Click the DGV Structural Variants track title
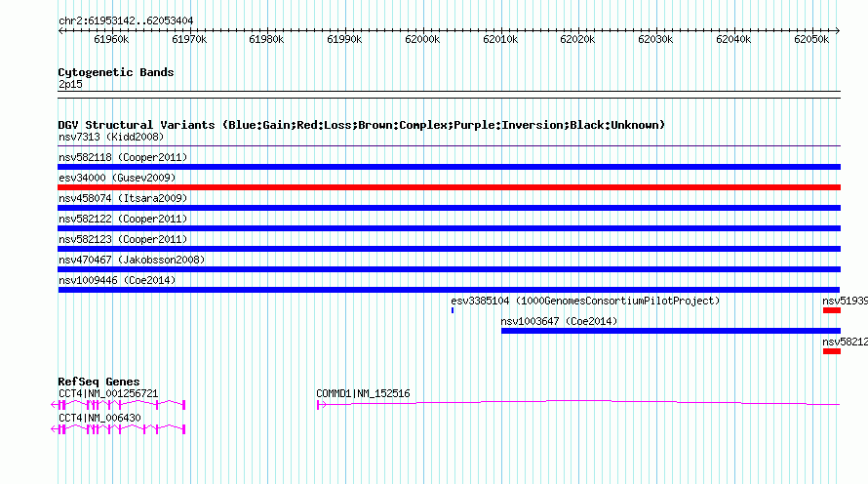The width and height of the screenshot is (868, 484). coord(362,125)
